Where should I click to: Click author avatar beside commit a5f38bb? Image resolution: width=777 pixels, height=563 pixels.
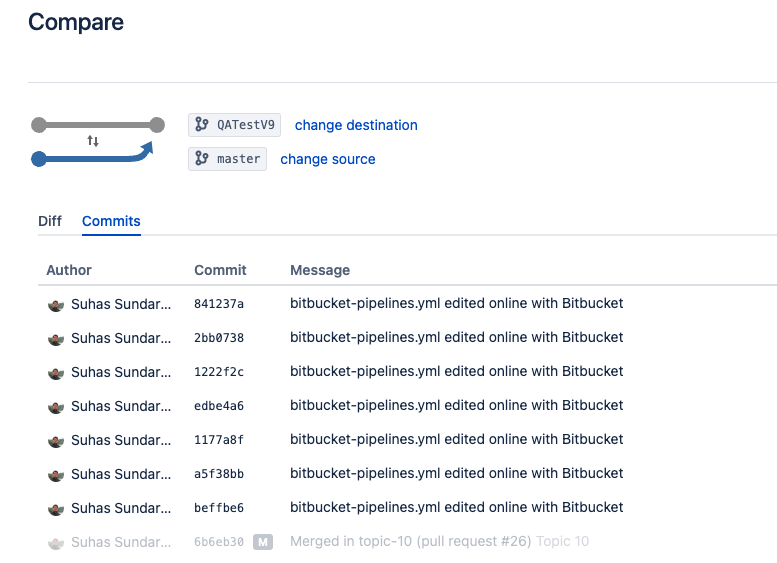coord(56,474)
